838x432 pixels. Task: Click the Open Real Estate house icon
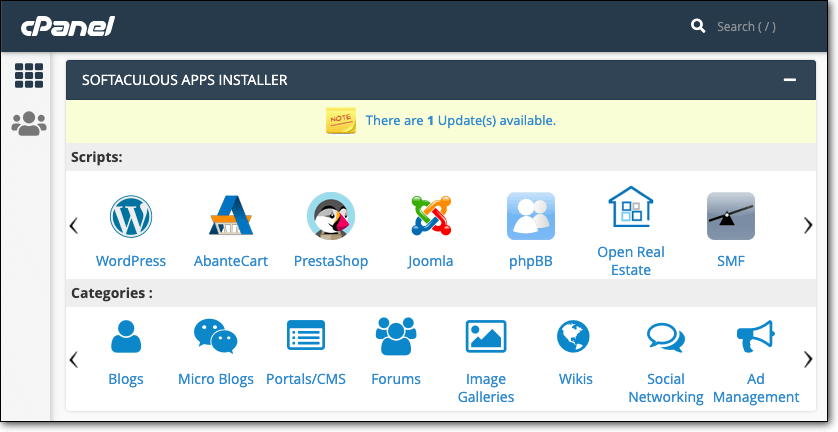click(x=631, y=206)
